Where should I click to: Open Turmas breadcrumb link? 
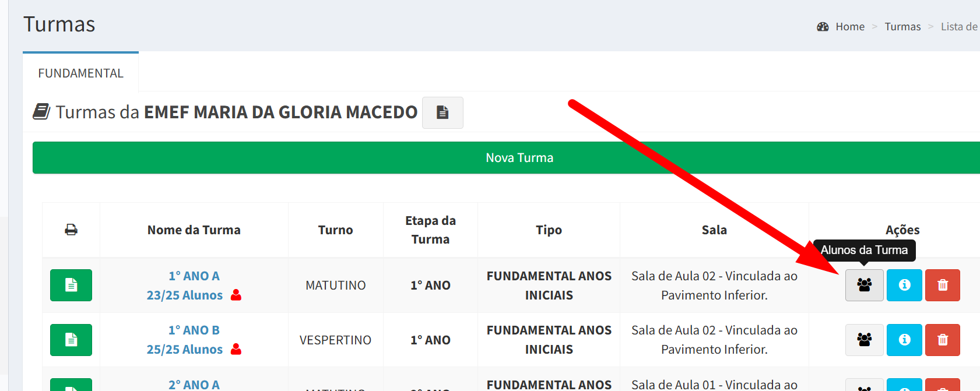coord(902,27)
